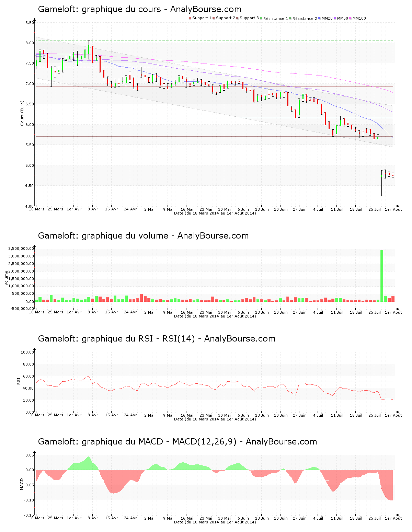Click the date range caption under price chart
This screenshot has height=532, width=412.
(x=215, y=213)
